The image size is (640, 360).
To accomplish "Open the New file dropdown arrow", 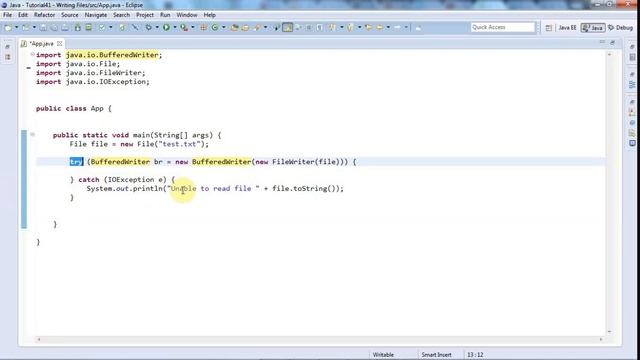I will (x=16, y=28).
